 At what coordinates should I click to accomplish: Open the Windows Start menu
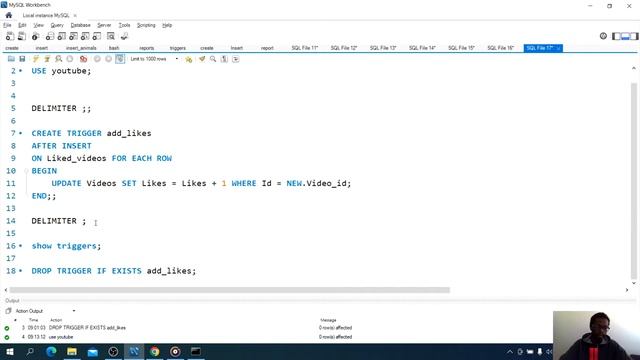(9, 351)
